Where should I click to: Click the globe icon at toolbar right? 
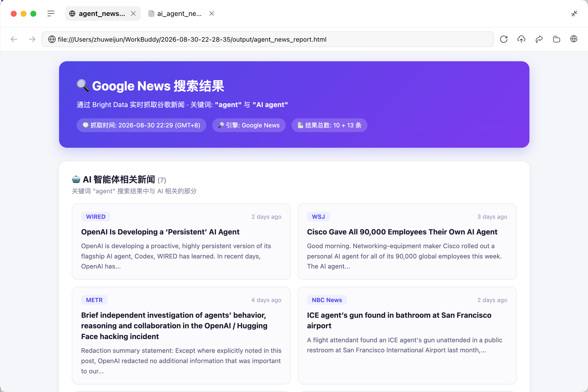point(574,39)
